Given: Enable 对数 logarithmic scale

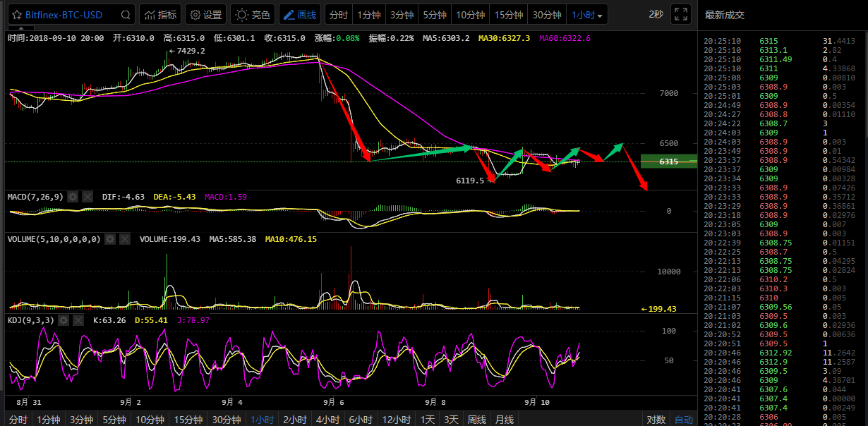Looking at the screenshot, I should pos(656,420).
